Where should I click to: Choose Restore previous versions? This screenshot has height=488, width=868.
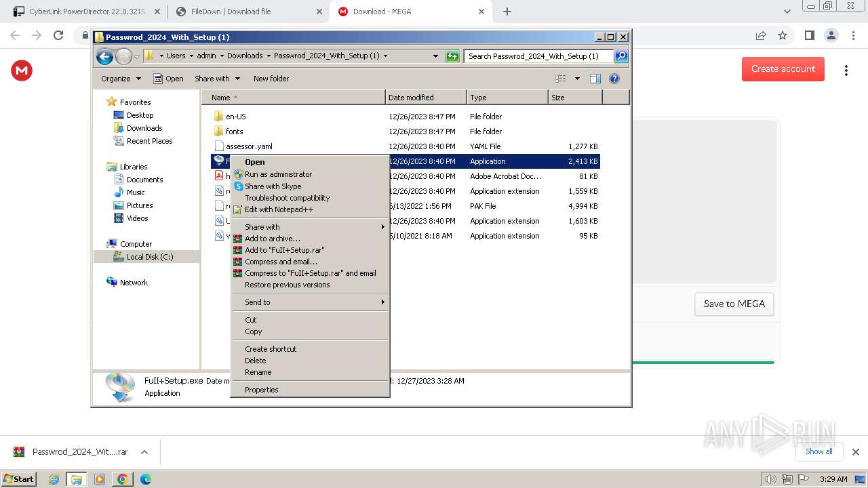310,285
